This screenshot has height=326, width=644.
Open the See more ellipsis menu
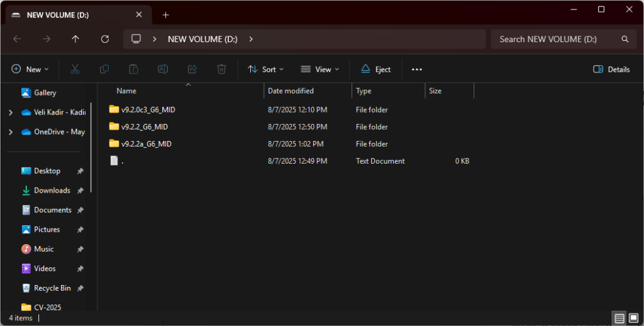tap(416, 69)
